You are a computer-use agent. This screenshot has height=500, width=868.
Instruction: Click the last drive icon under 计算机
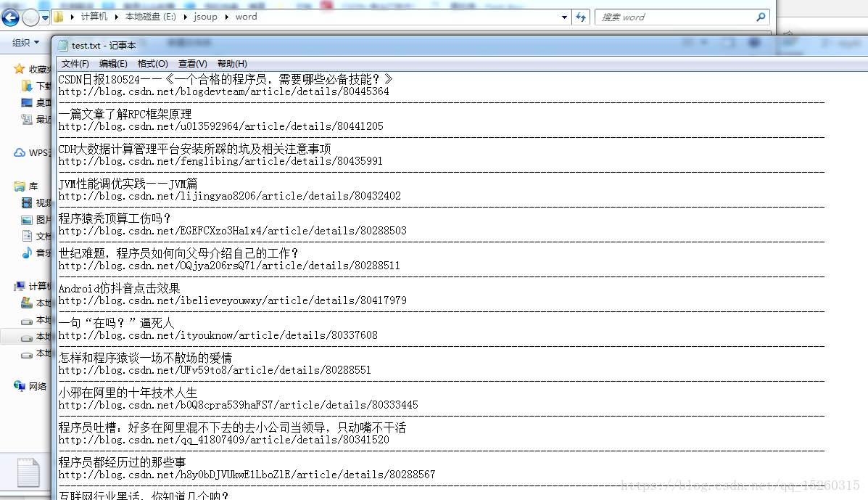tap(27, 354)
